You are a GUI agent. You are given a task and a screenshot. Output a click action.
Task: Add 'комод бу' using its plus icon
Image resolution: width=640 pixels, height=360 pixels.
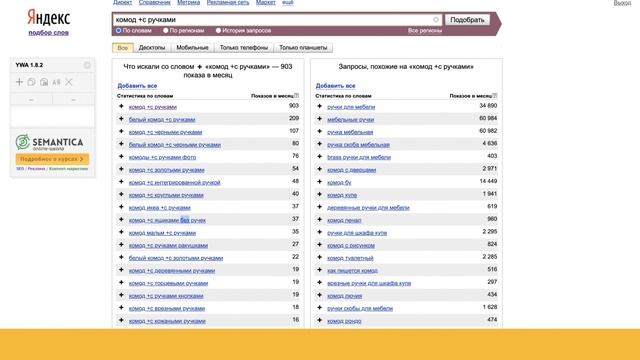pyautogui.click(x=320, y=182)
